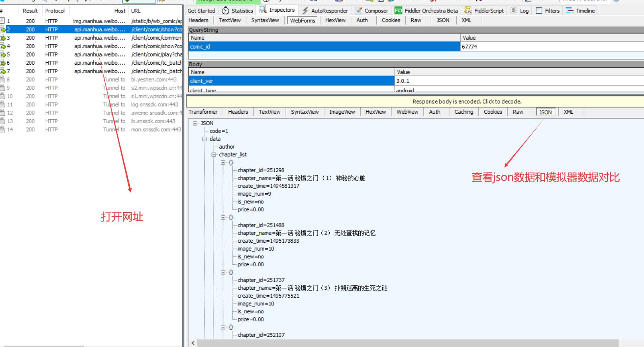Click lock icon of session 13
The width and height of the screenshot is (644, 347).
pos(3,121)
